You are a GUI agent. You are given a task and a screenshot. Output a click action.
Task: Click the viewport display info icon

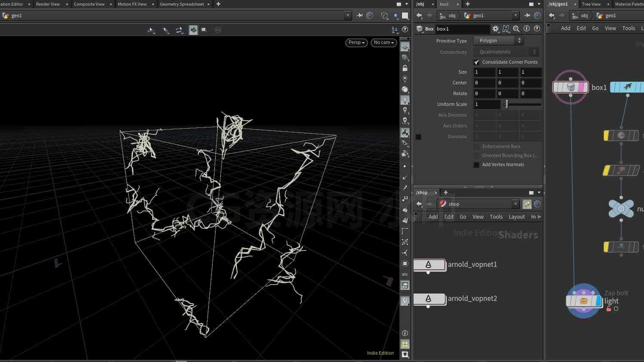(405, 333)
